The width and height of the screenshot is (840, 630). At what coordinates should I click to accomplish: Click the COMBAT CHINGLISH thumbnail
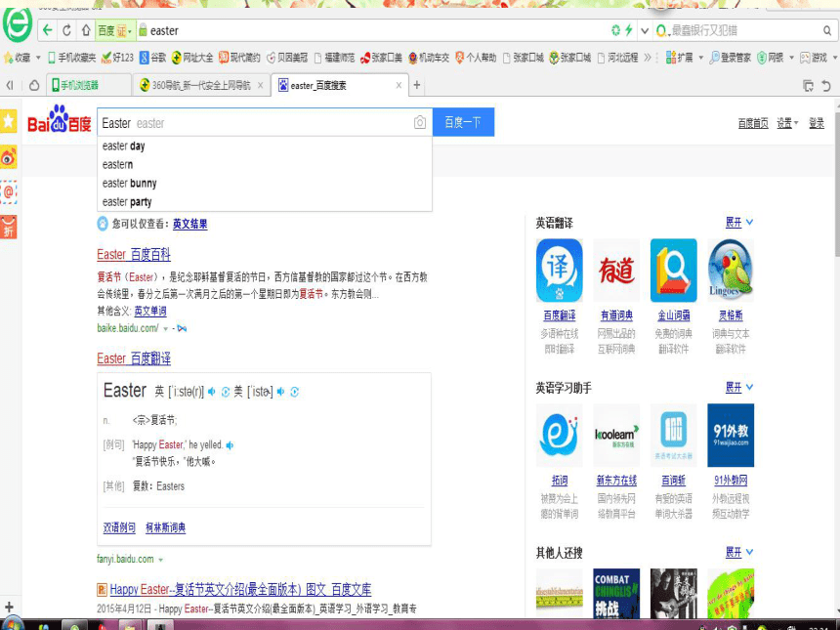616,594
